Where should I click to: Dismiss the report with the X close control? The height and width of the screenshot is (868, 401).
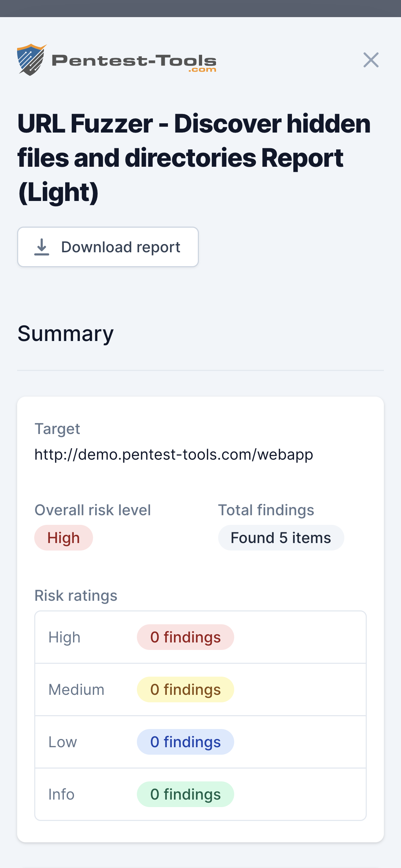coord(371,60)
